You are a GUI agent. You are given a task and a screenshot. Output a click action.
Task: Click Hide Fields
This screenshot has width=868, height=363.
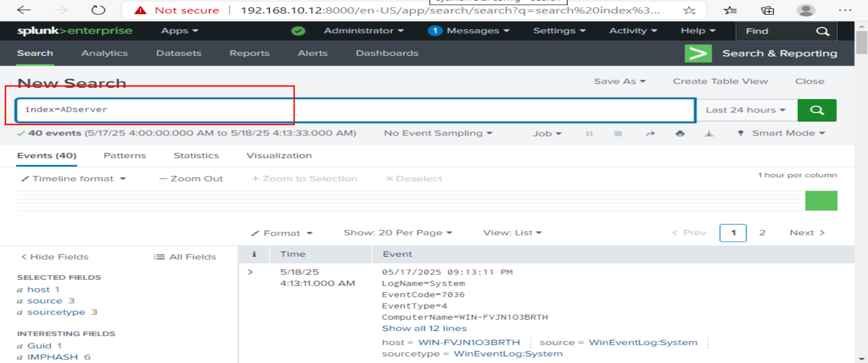click(55, 257)
